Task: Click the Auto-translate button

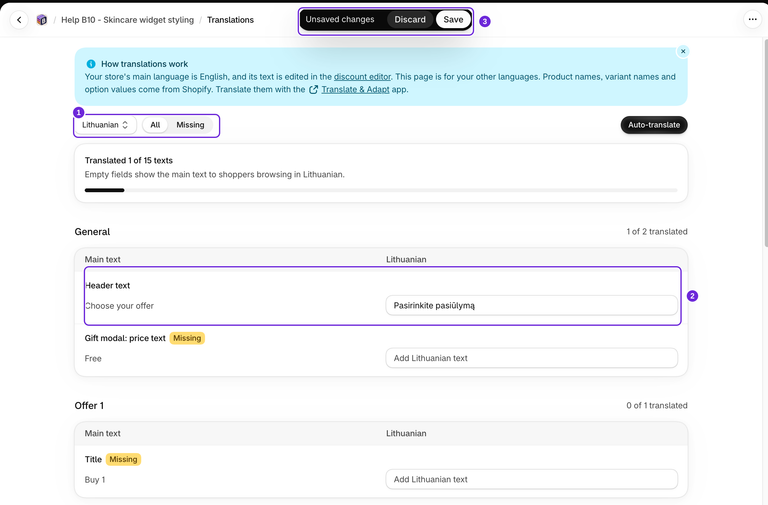Action: [x=654, y=125]
